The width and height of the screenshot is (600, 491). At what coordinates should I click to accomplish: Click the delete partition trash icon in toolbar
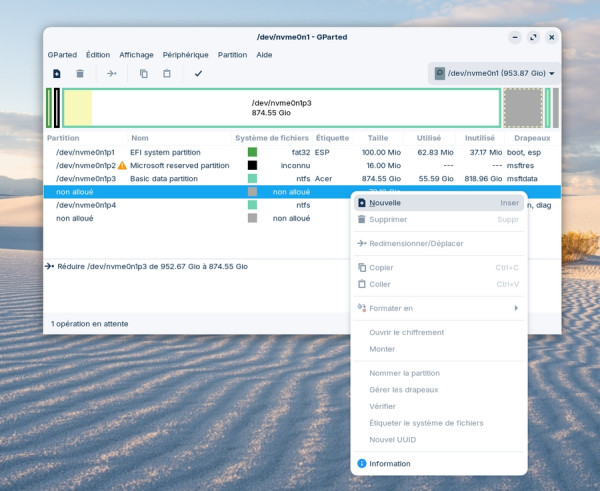tap(80, 73)
